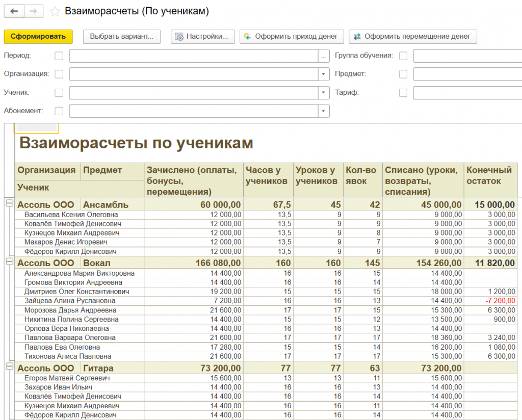Enable the Ученик filter checkbox
The height and width of the screenshot is (420, 522).
point(59,93)
